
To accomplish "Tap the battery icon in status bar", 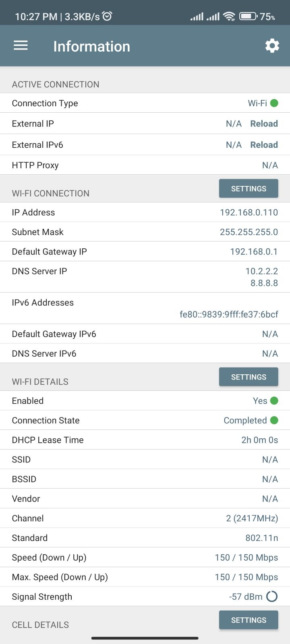I will click(x=248, y=17).
